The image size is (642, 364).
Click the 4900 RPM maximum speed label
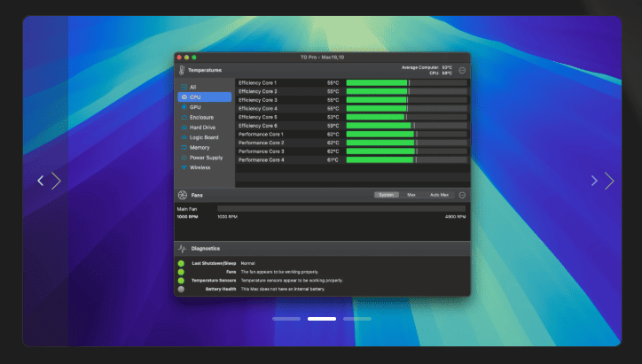(455, 217)
